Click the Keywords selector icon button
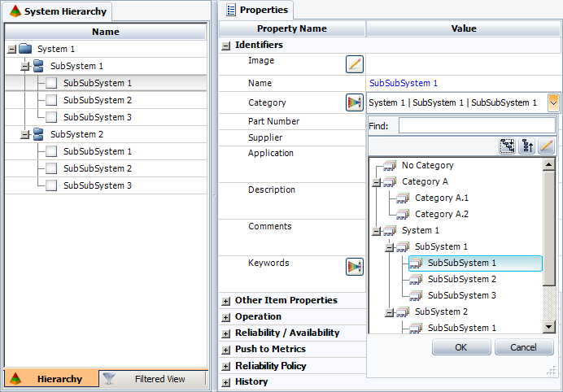The width and height of the screenshot is (563, 392). click(354, 267)
